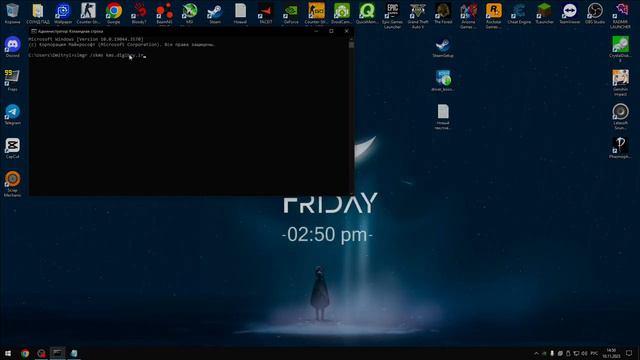Launch the OBS Studio shortcut
The width and height of the screenshot is (640, 360).
pos(595,13)
